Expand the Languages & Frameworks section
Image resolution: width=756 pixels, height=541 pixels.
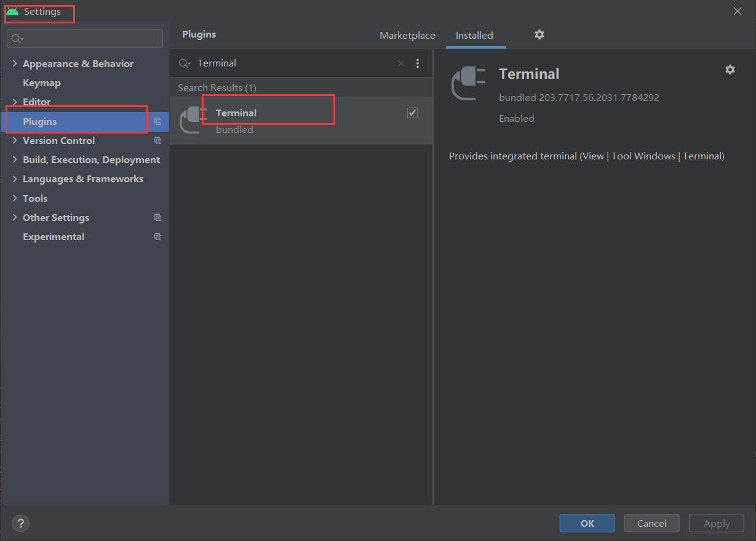pyautogui.click(x=15, y=178)
